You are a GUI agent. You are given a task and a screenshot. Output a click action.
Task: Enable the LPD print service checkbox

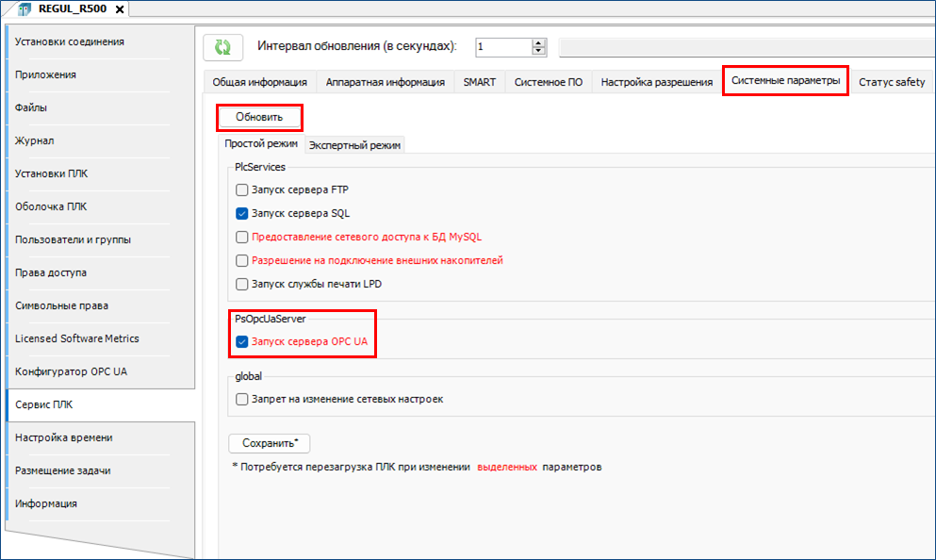click(x=242, y=284)
